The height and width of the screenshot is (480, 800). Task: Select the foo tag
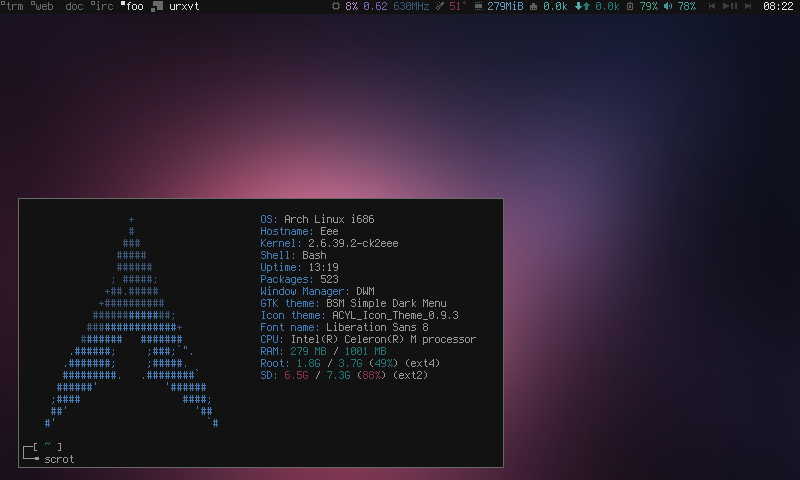tap(134, 7)
